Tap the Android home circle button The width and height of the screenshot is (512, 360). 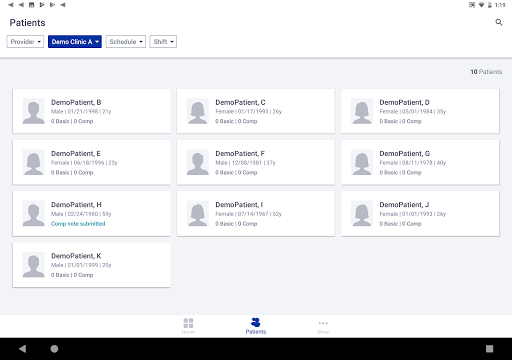54,349
